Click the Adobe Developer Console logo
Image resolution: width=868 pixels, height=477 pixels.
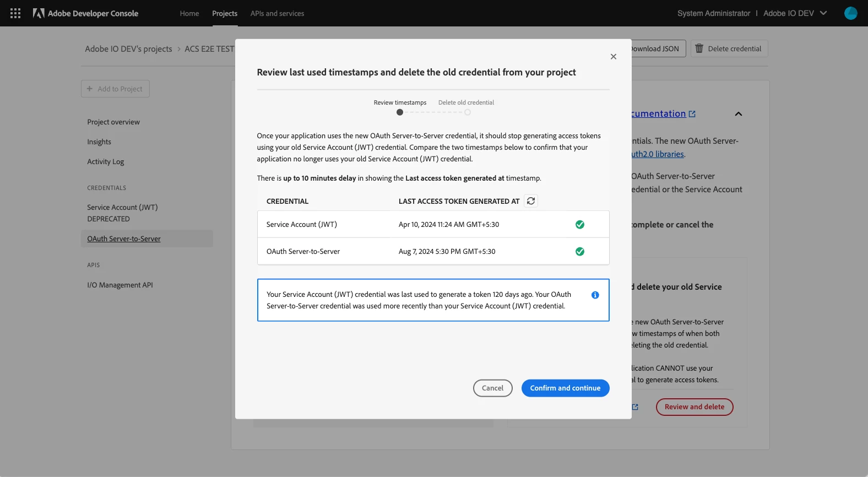click(x=85, y=13)
